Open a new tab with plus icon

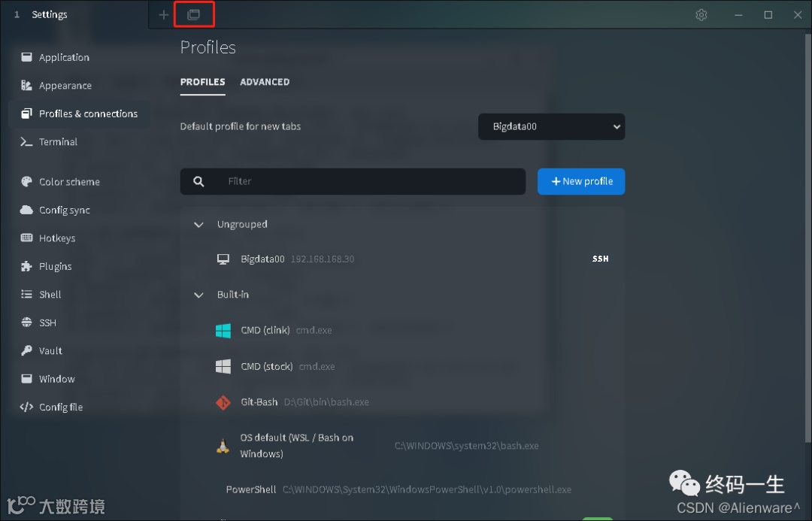pos(164,15)
